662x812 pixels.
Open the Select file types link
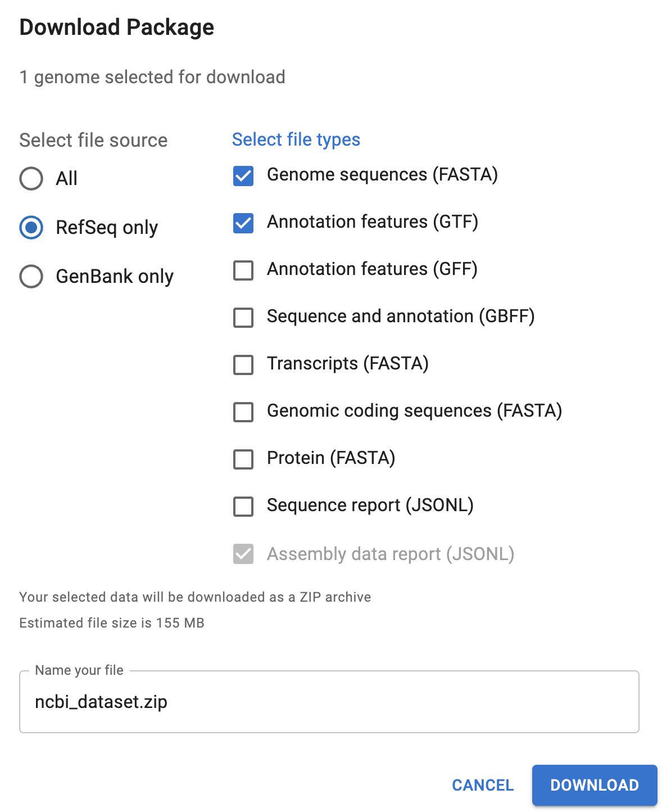296,139
